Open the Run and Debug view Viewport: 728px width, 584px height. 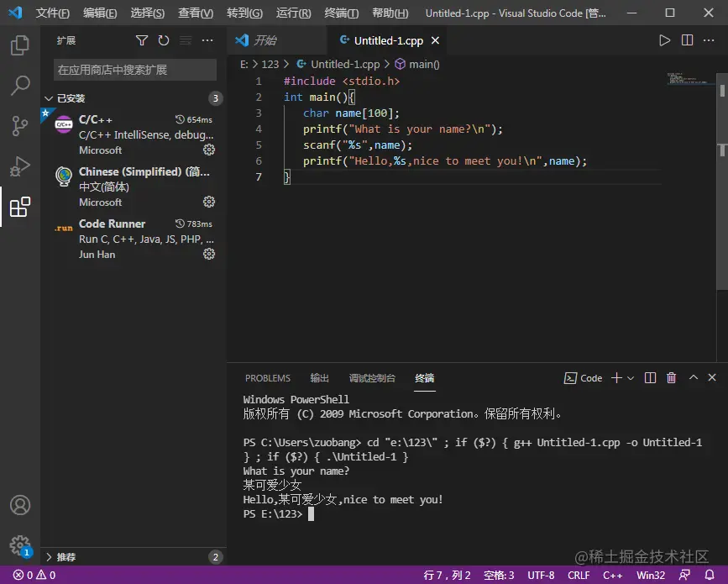click(x=20, y=166)
